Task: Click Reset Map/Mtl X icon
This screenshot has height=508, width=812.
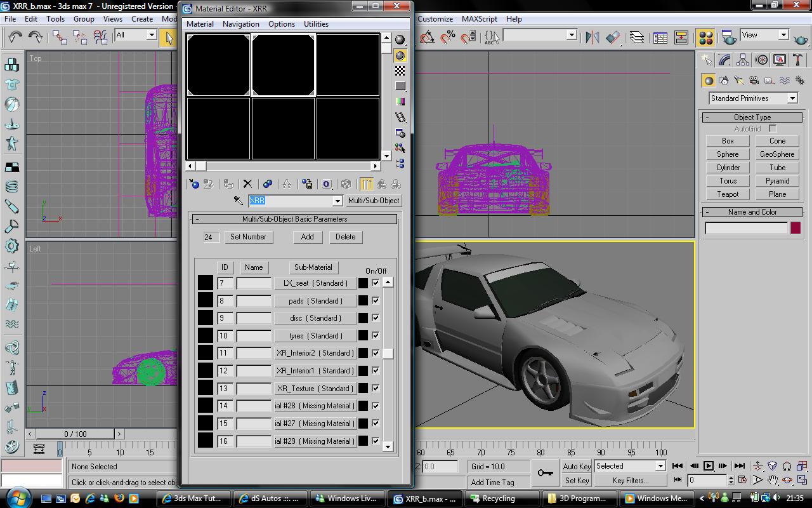Action: click(x=247, y=184)
